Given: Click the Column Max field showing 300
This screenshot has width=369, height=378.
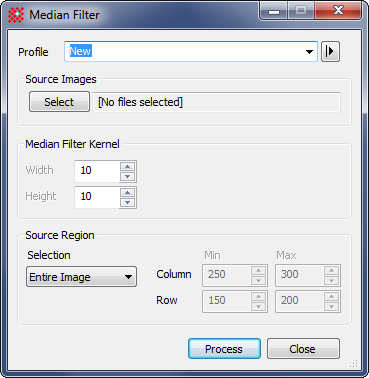Looking at the screenshot, I should tap(300, 275).
